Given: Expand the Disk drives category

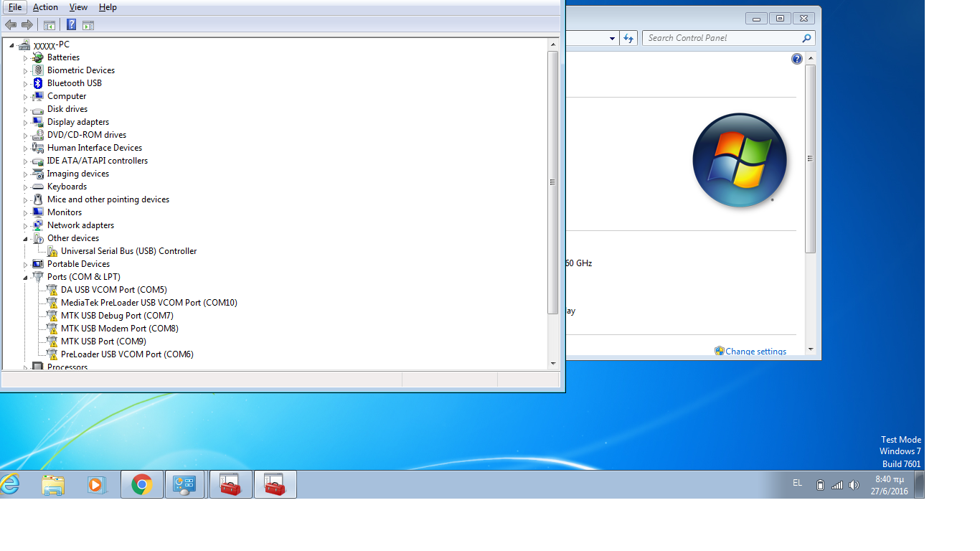Looking at the screenshot, I should pyautogui.click(x=25, y=110).
